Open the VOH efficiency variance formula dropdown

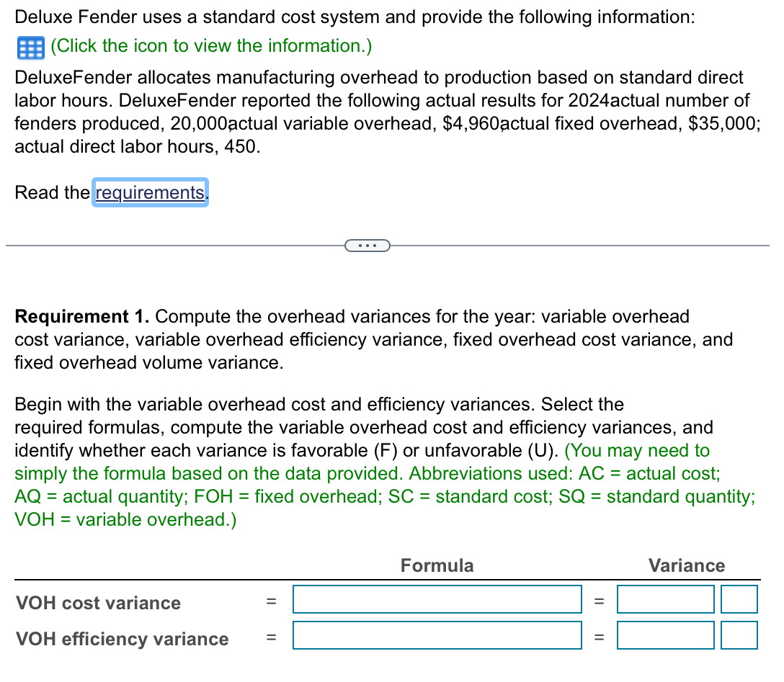(x=437, y=635)
